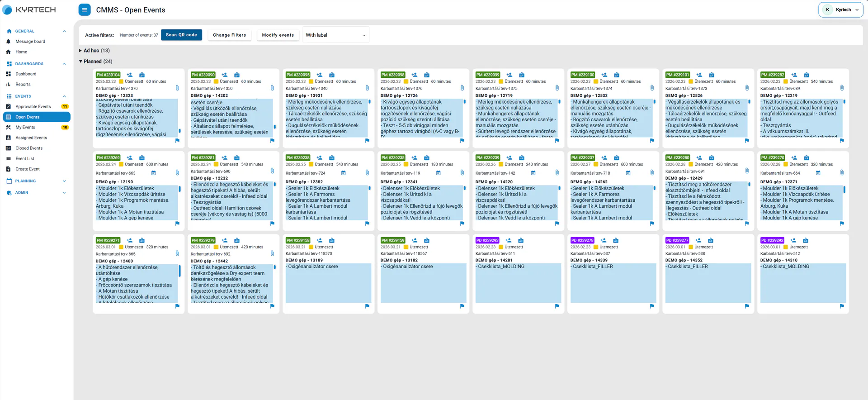This screenshot has height=400, width=868.
Task: Click the badge icon on card PD #239292
Action: click(x=806, y=241)
